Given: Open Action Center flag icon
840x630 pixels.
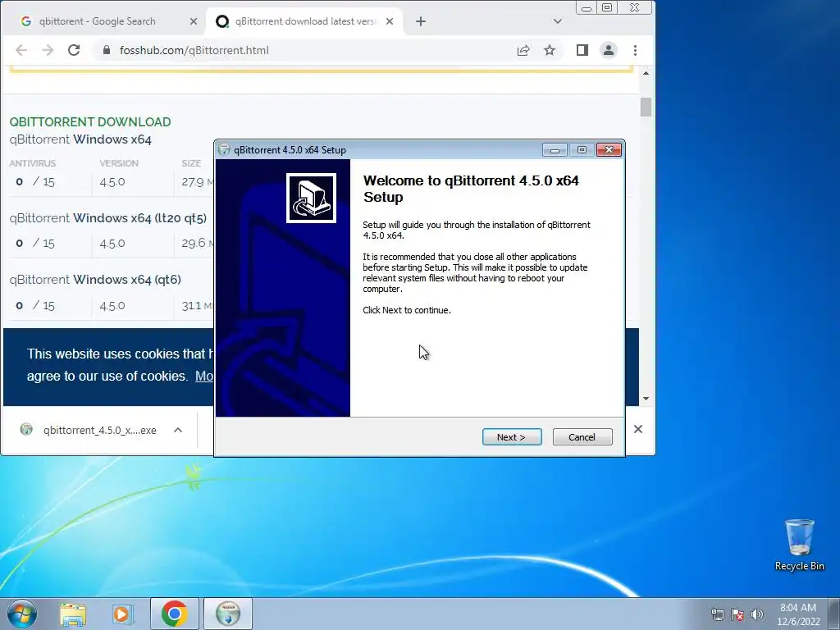Looking at the screenshot, I should click(x=737, y=614).
